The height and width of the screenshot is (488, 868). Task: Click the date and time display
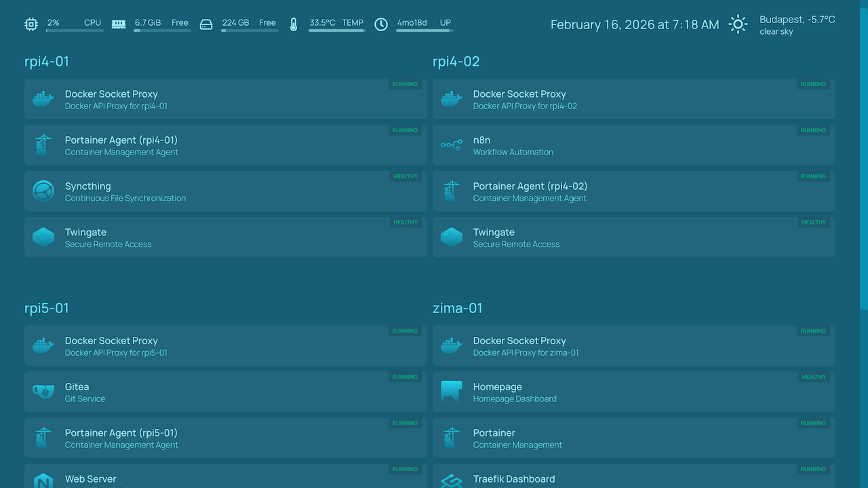pos(634,25)
